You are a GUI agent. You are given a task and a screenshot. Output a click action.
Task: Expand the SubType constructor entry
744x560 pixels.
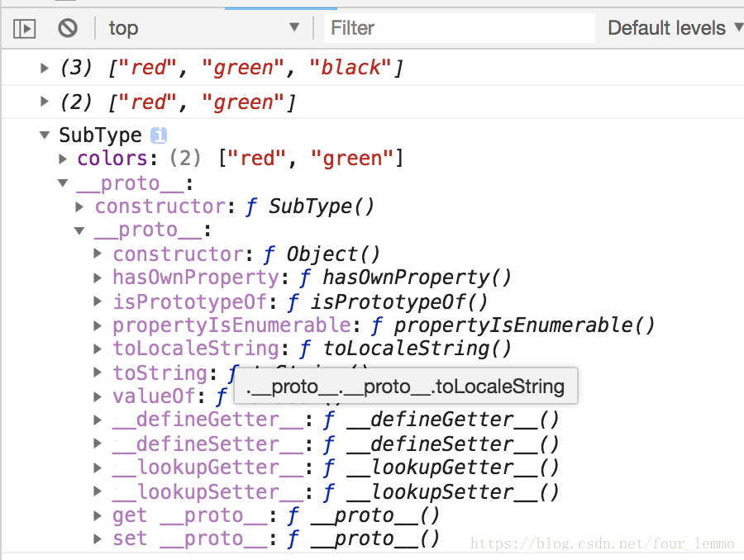point(80,206)
